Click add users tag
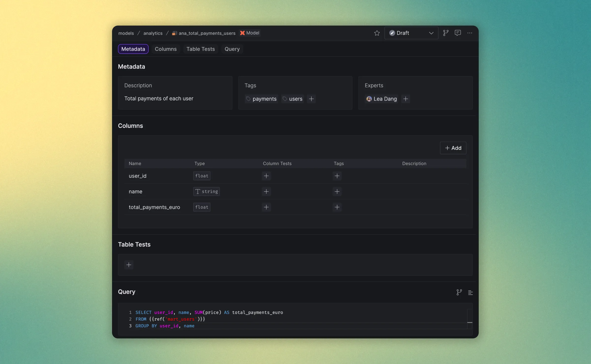Viewport: 591px width, 364px height. 311,98
